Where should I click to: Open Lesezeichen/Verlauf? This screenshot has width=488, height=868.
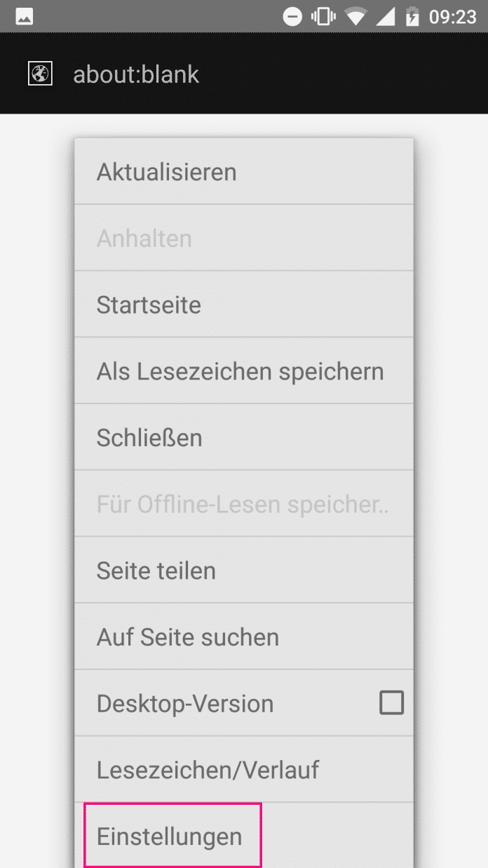[243, 770]
